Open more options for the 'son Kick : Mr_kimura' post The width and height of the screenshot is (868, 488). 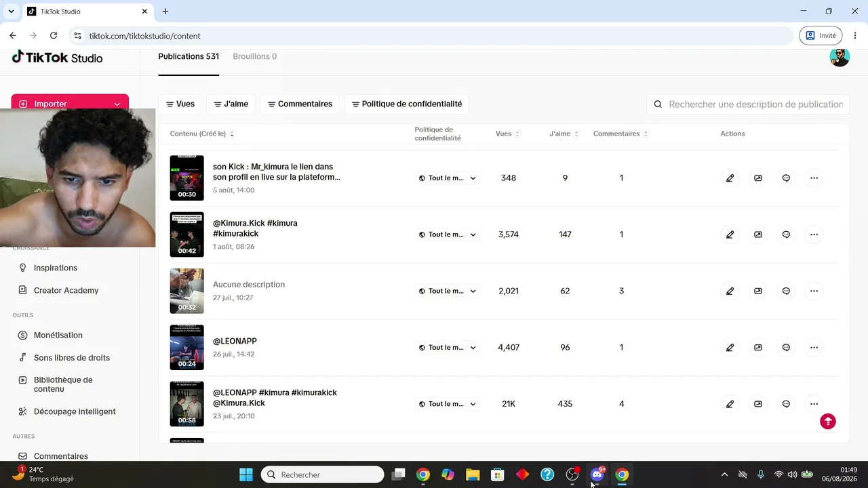(814, 178)
